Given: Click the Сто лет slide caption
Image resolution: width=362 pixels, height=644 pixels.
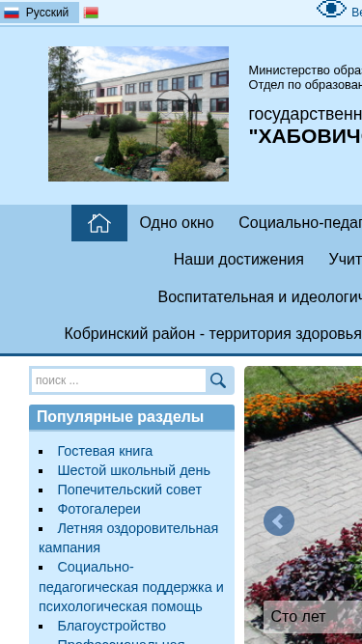Looking at the screenshot, I should tap(298, 616).
